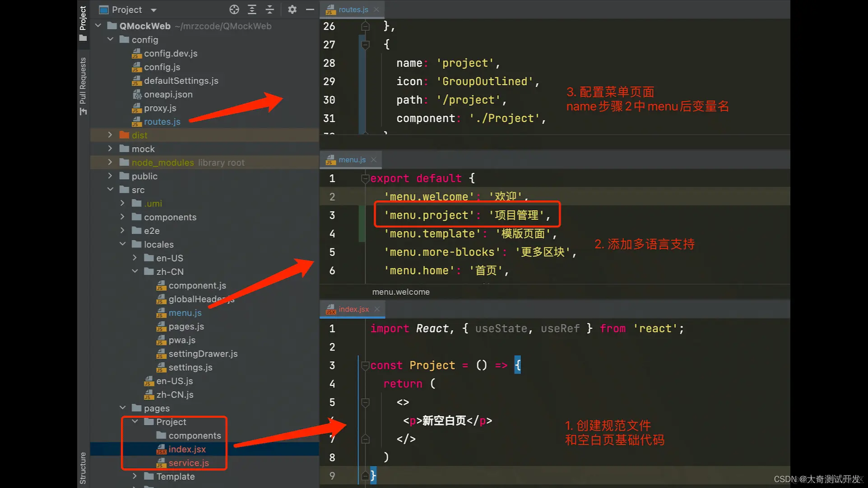Switch to the index.jsx editor tab
868x488 pixels.
(x=353, y=309)
